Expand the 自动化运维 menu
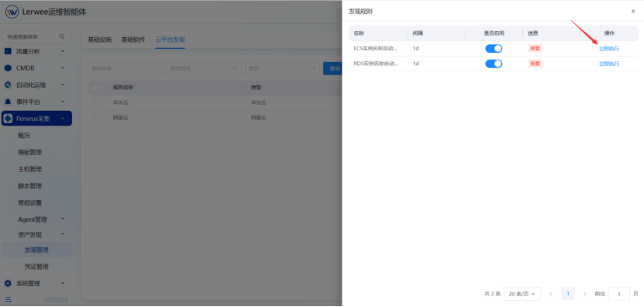The height and width of the screenshot is (307, 644). (63, 85)
